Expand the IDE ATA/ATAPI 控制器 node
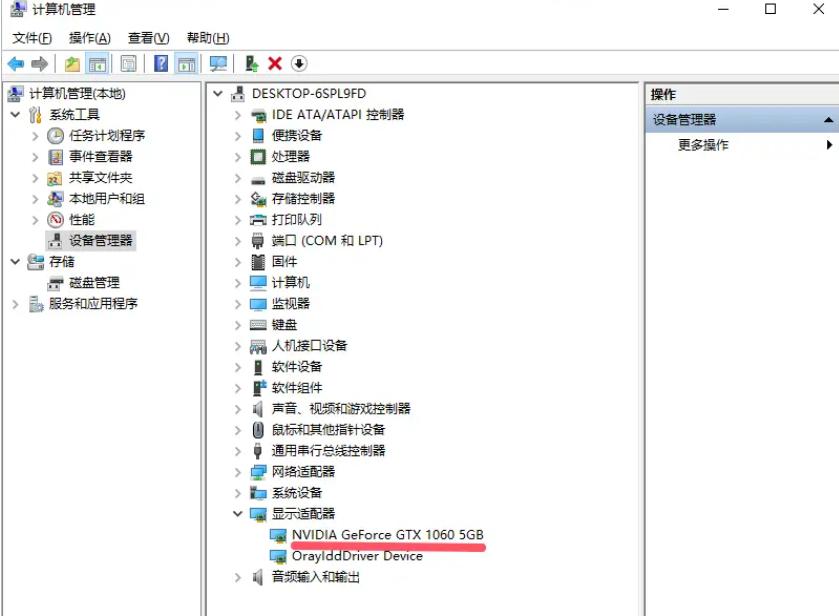Image resolution: width=839 pixels, height=616 pixels. [x=238, y=115]
